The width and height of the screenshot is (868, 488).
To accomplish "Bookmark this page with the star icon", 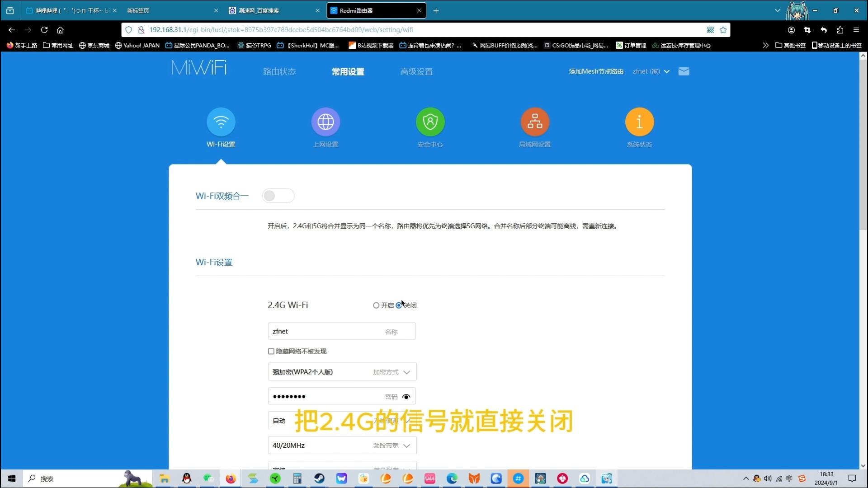I will (723, 30).
